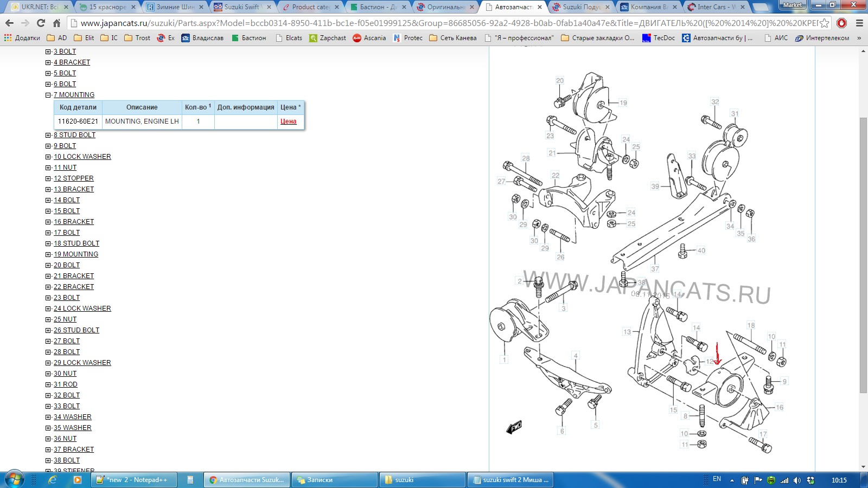Go to the browser home page icon
The height and width of the screenshot is (488, 868).
tap(56, 23)
